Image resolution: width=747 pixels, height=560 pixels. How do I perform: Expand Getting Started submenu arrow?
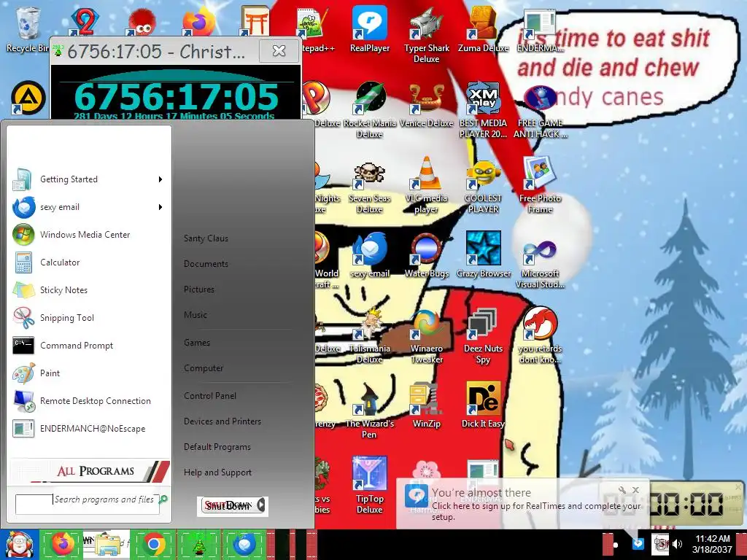(160, 179)
